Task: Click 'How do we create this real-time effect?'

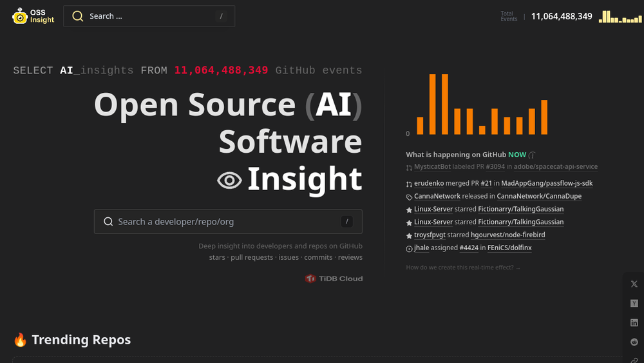Action: pos(463,267)
